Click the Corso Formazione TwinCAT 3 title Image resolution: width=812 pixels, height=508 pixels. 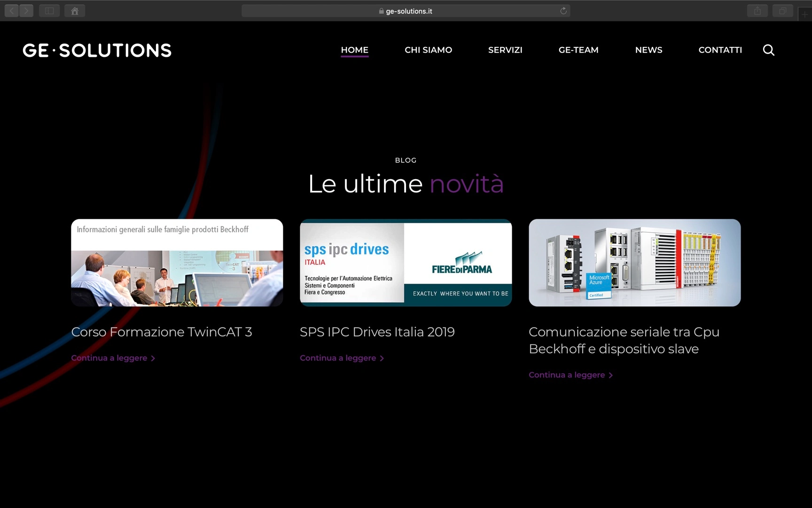(x=162, y=332)
